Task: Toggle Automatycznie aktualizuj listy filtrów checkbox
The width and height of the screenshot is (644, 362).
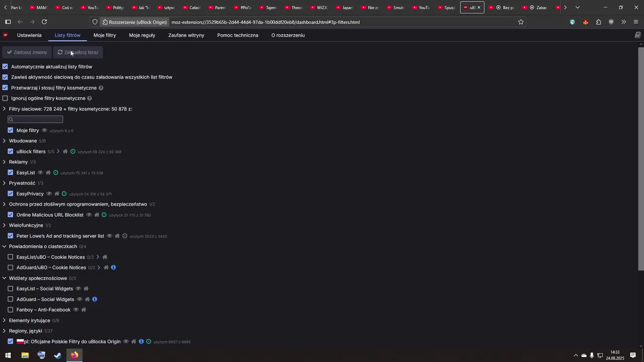Action: pos(6,66)
